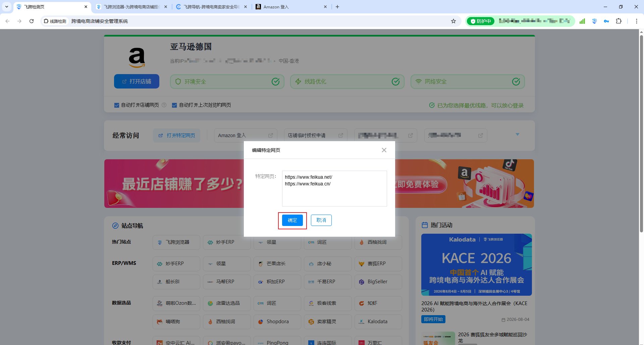Open the 店雷达选品 site link
This screenshot has width=644, height=345.
pyautogui.click(x=227, y=303)
